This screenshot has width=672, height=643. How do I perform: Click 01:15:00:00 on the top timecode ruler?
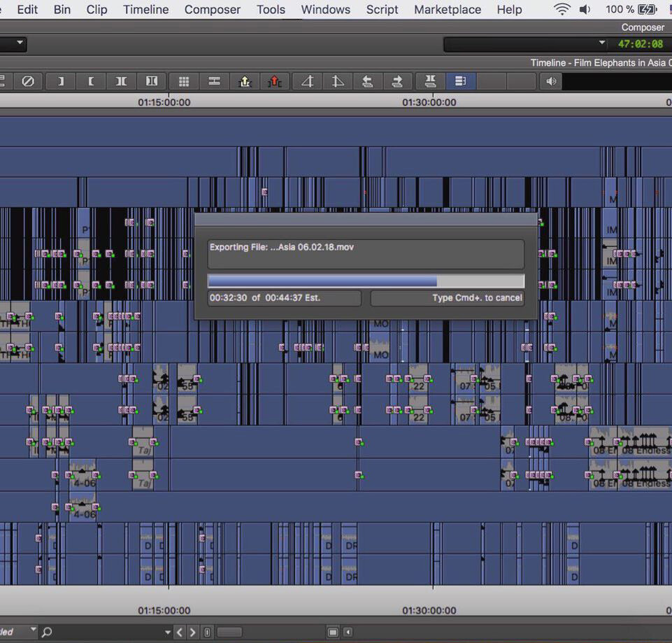point(164,102)
